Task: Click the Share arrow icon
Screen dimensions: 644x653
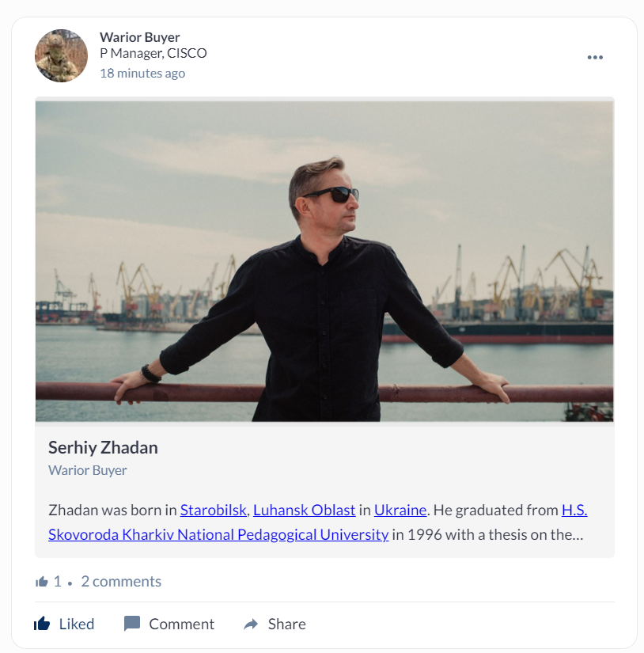Action: 251,625
